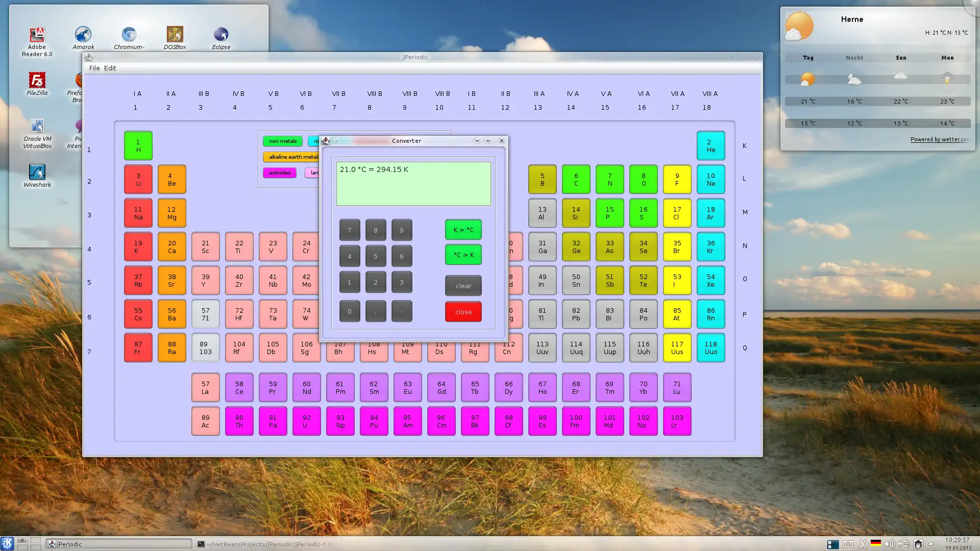Toggle the actinides category label
The height and width of the screenshot is (551, 980).
[279, 172]
